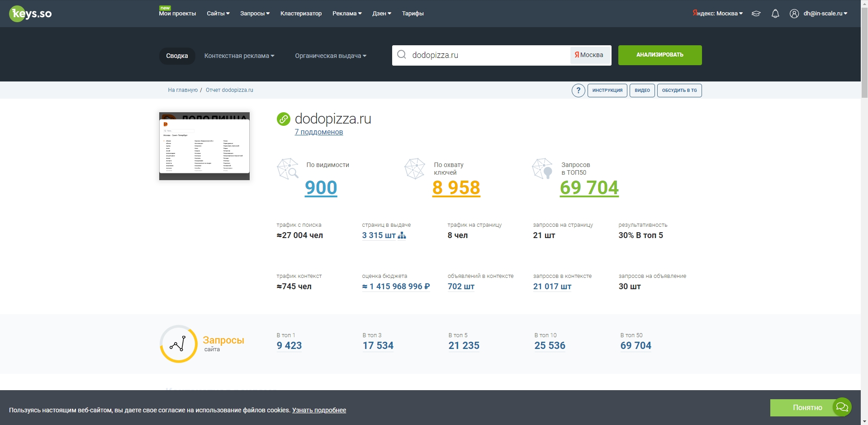Expand the Реклама menu
The width and height of the screenshot is (868, 425).
(x=347, y=14)
